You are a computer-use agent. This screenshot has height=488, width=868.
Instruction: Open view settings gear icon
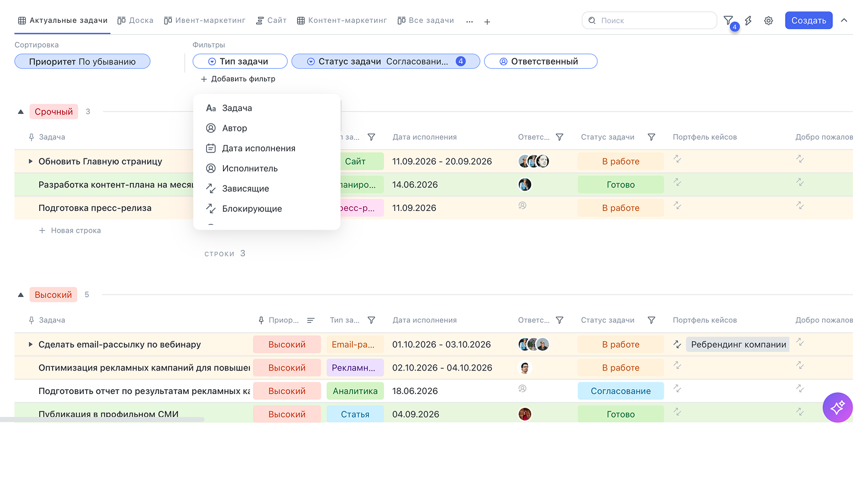[769, 20]
